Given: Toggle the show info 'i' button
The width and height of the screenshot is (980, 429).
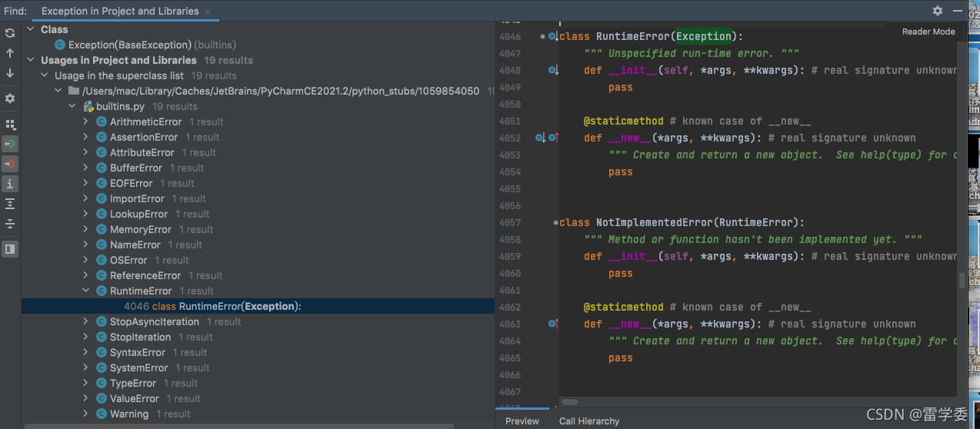Looking at the screenshot, I should pyautogui.click(x=10, y=184).
